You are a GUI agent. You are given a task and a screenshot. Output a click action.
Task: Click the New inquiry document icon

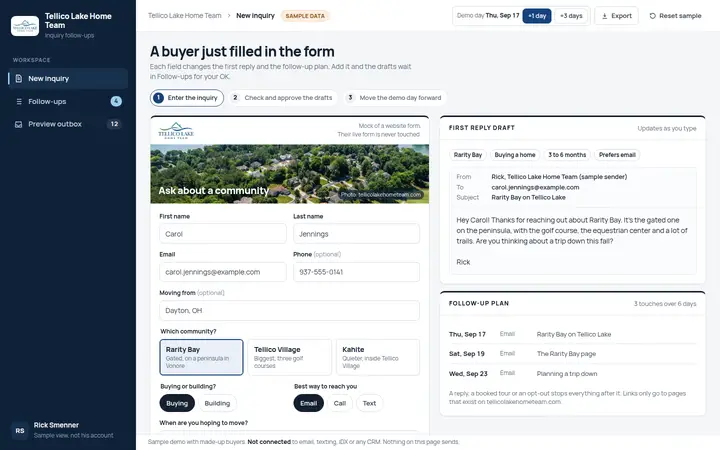(x=18, y=79)
